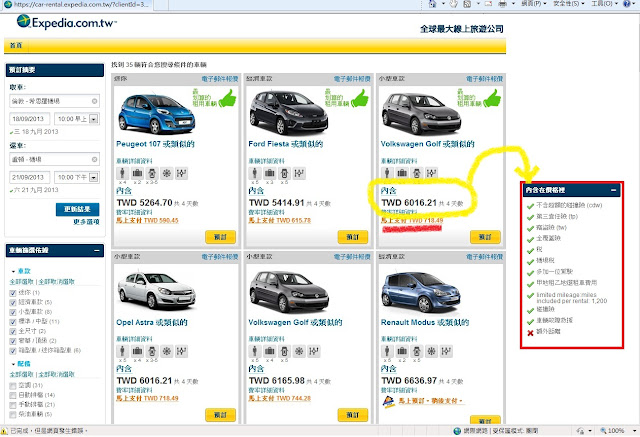Click 電子郵件報價 link on the Peugeot 迷你 card
The width and height of the screenshot is (640, 437).
tap(220, 79)
